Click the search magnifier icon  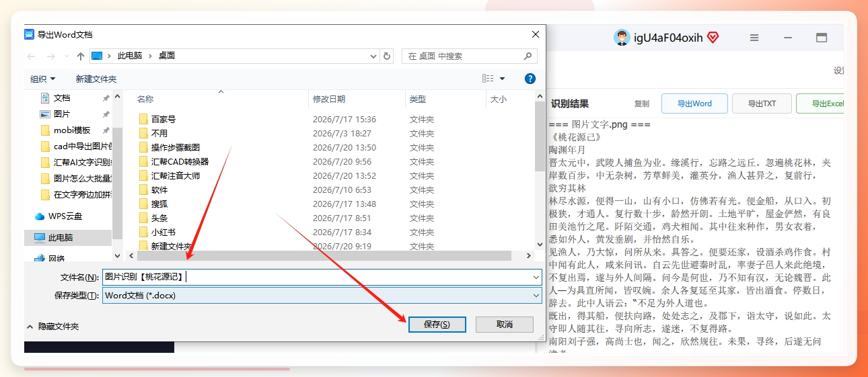528,56
